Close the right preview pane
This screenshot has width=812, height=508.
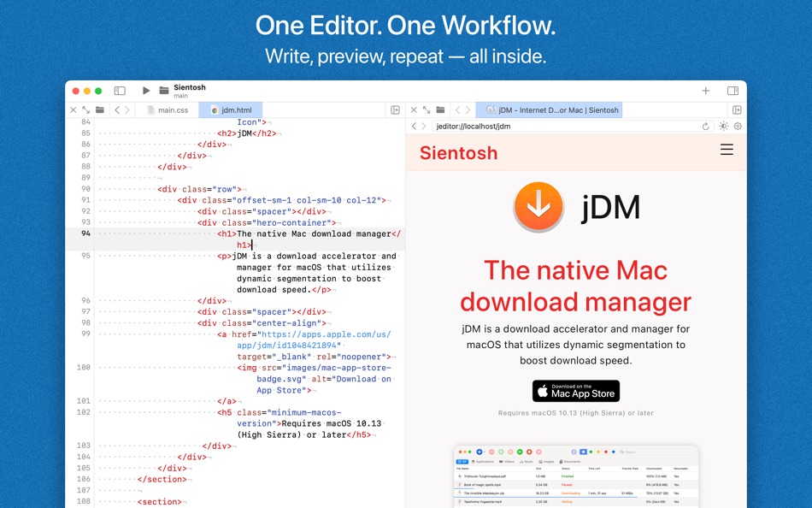[x=413, y=109]
